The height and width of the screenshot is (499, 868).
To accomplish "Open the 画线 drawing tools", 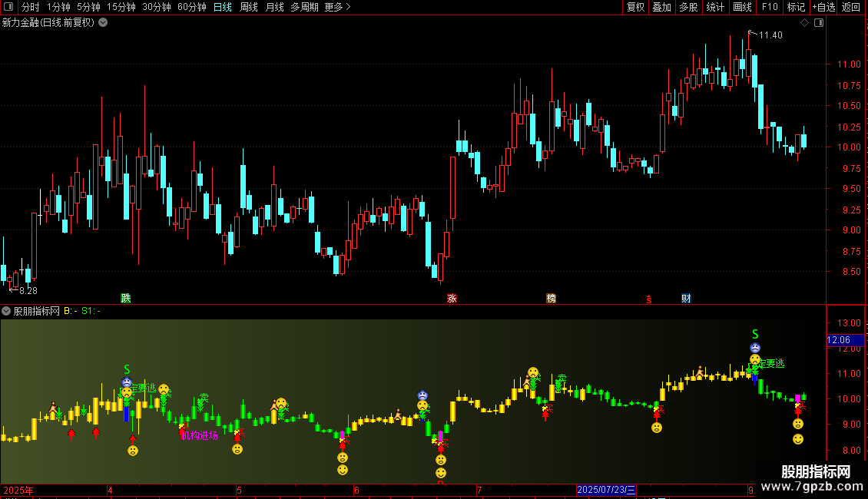I will tap(742, 7).
